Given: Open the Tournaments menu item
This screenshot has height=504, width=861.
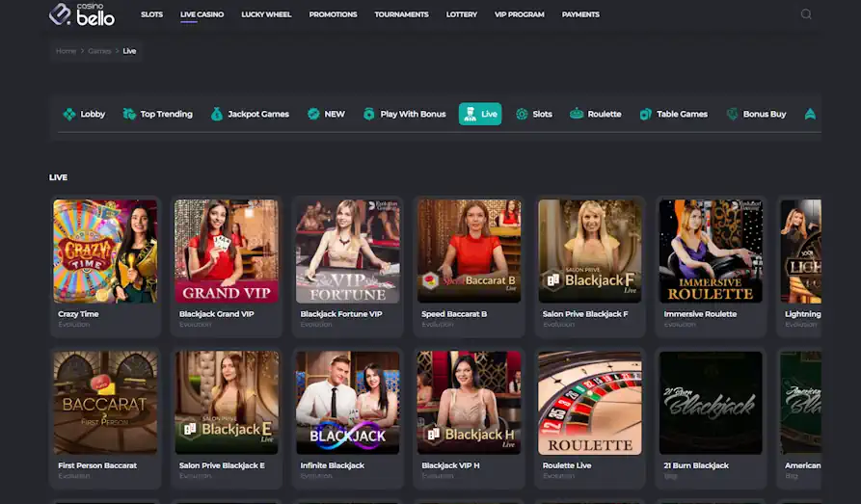Looking at the screenshot, I should point(401,14).
